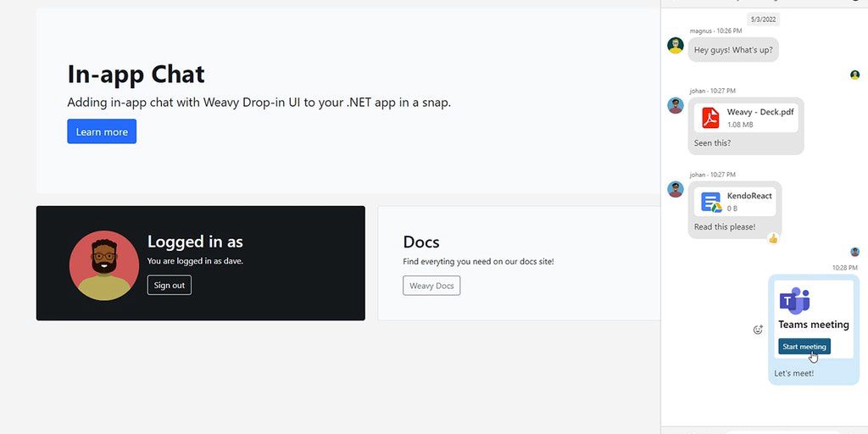Click johan's avatar beside KendoReact message

(x=676, y=189)
